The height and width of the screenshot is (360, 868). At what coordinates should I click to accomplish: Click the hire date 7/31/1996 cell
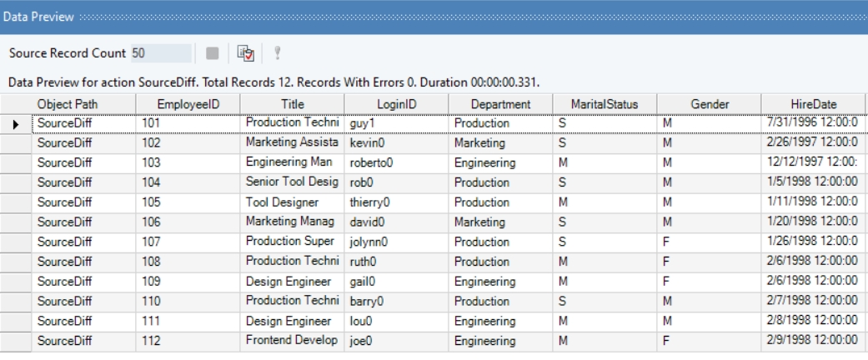pyautogui.click(x=814, y=123)
